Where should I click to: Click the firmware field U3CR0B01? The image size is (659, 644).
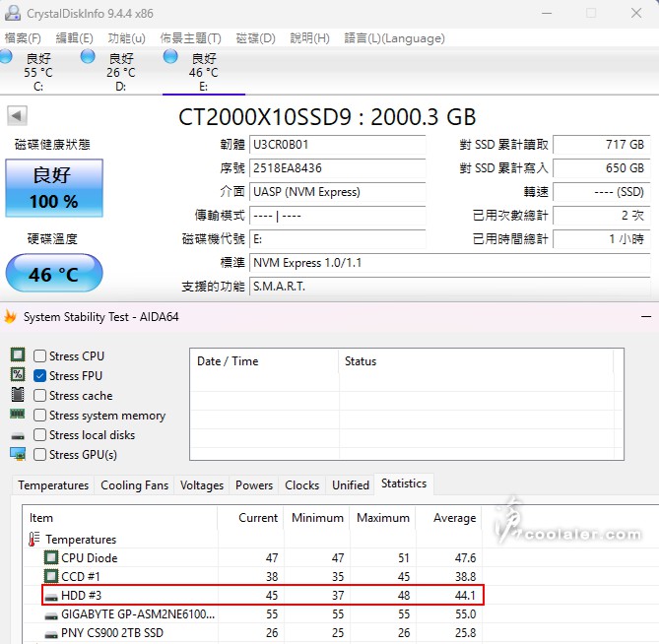click(x=338, y=145)
